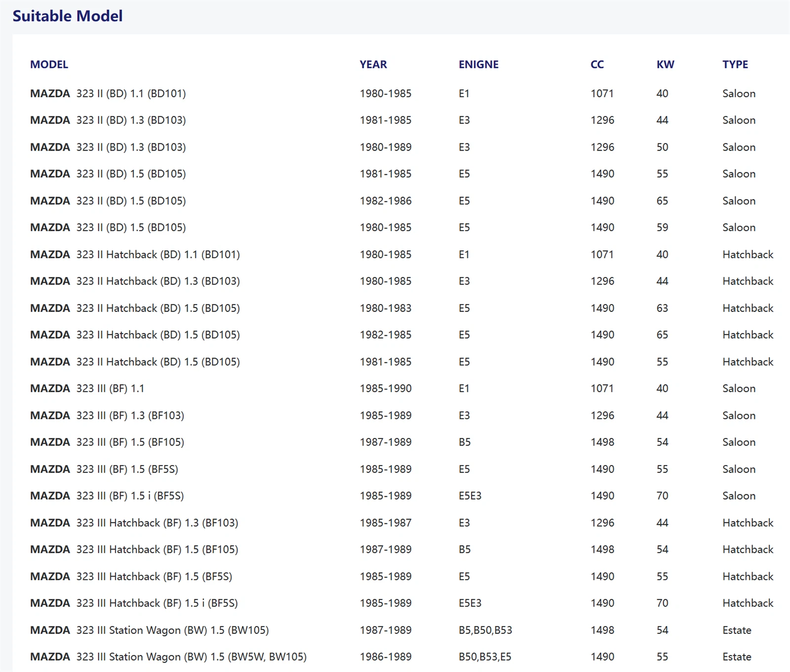Click year '1981-1985' in the 44 KW BD103 row

click(x=386, y=120)
